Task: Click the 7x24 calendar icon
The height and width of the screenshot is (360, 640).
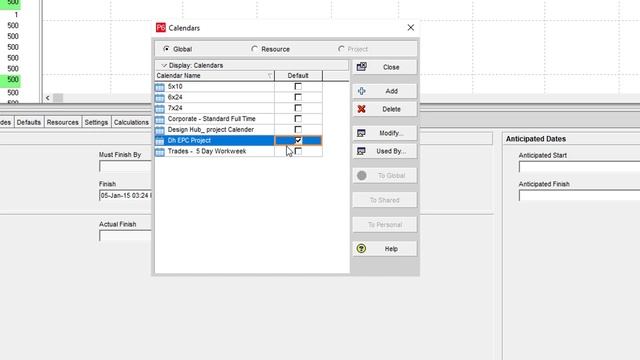Action: pos(160,108)
